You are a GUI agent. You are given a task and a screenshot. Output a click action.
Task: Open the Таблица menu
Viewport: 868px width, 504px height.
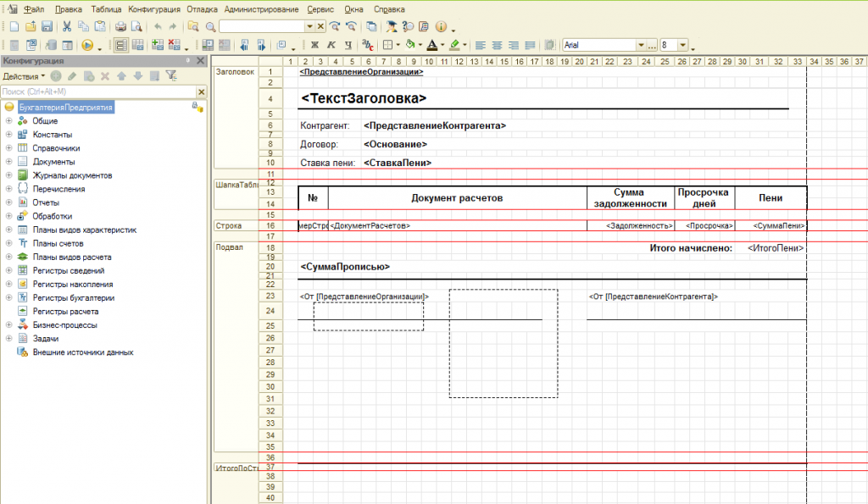pos(106,8)
